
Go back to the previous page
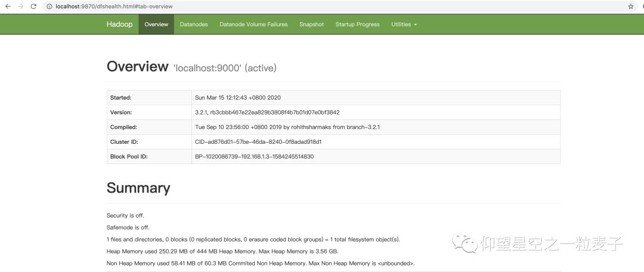coord(8,7)
